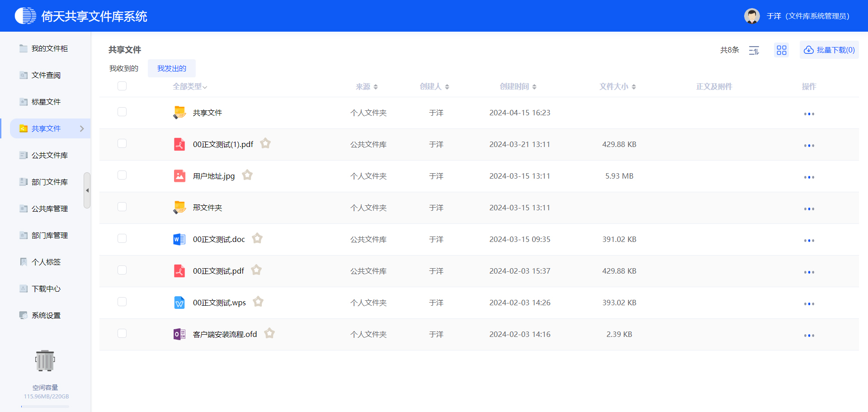Open 个人标签 in sidebar

click(x=46, y=262)
